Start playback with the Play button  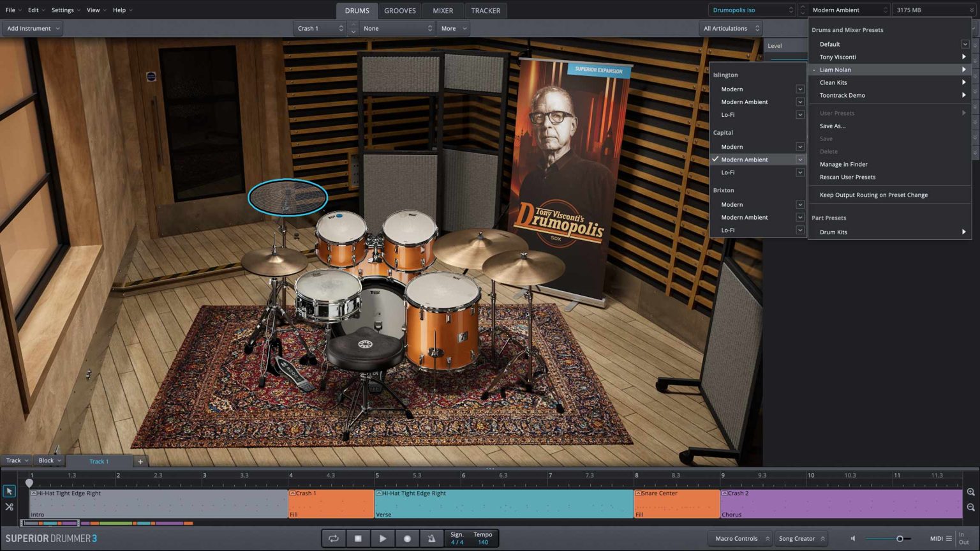point(382,538)
